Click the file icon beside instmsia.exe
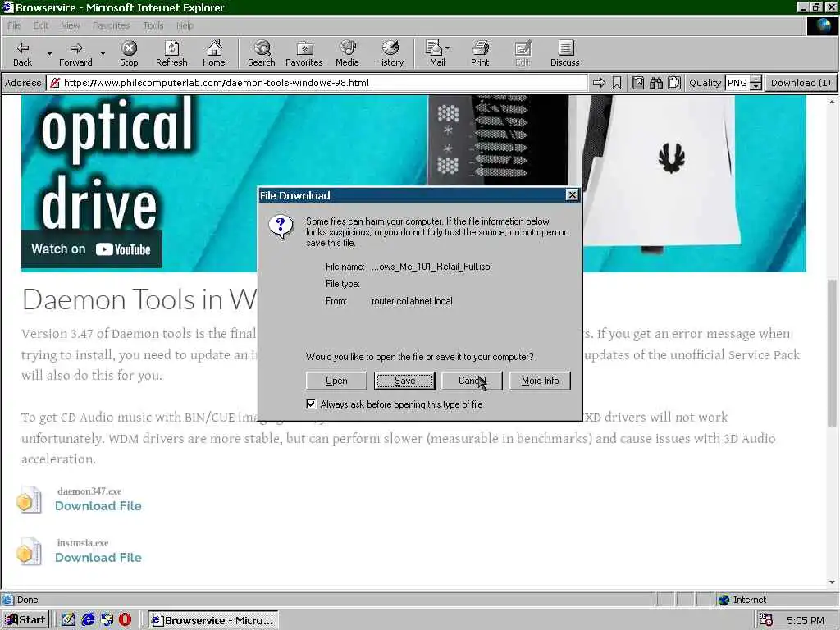This screenshot has height=630, width=840. click(x=30, y=551)
